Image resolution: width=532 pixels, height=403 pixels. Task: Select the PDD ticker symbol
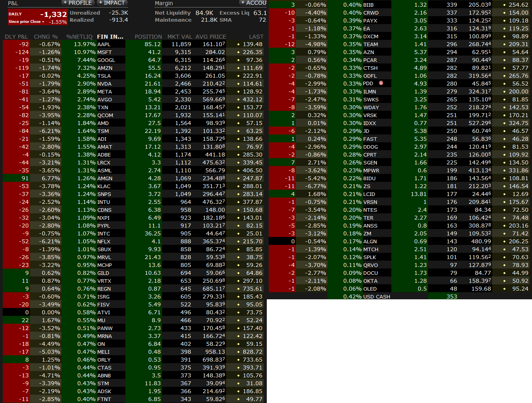click(x=368, y=84)
